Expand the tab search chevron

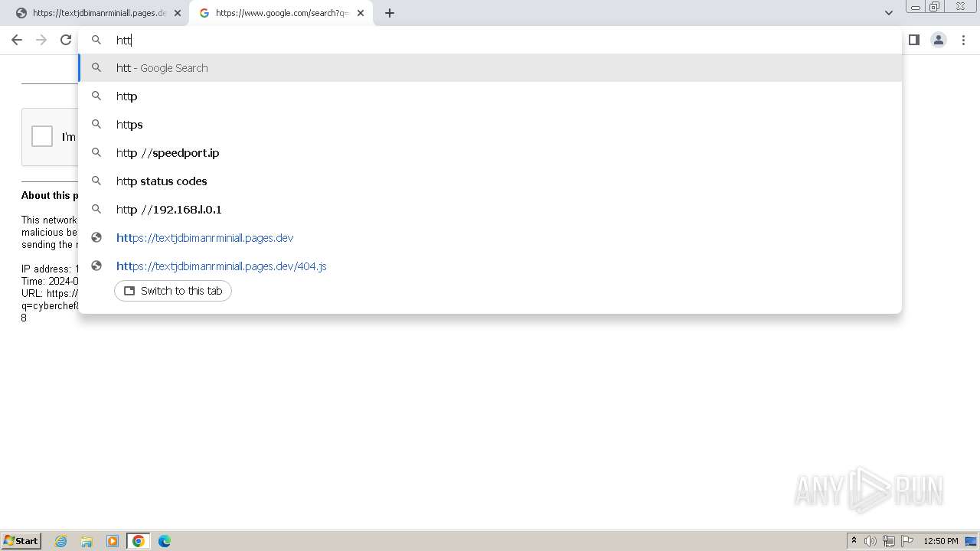pyautogui.click(x=889, y=13)
